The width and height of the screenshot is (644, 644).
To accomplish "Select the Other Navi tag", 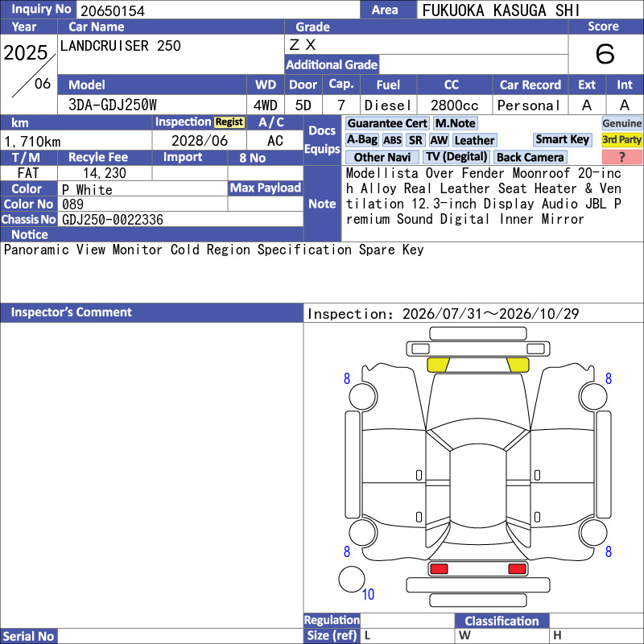I will coord(382,157).
